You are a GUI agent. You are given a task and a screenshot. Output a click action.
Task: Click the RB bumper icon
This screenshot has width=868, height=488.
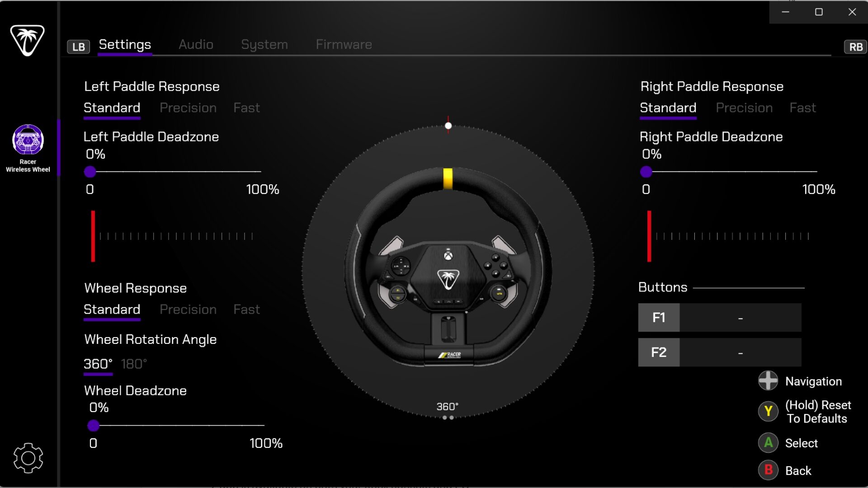(x=855, y=47)
